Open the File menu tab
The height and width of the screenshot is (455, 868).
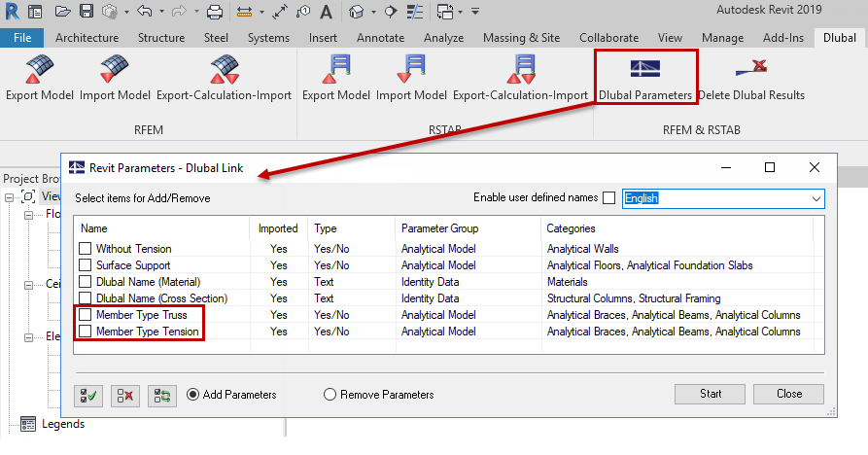pos(22,38)
